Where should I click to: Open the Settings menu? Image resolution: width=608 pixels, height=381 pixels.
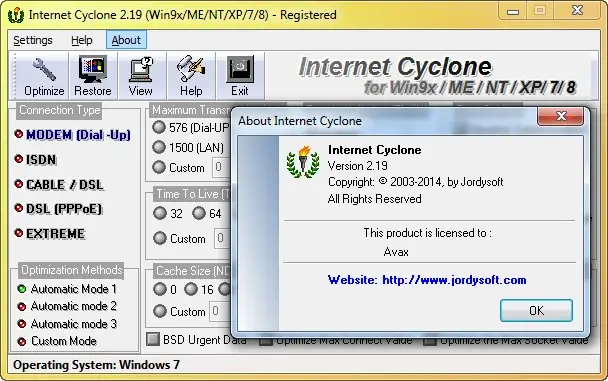33,40
